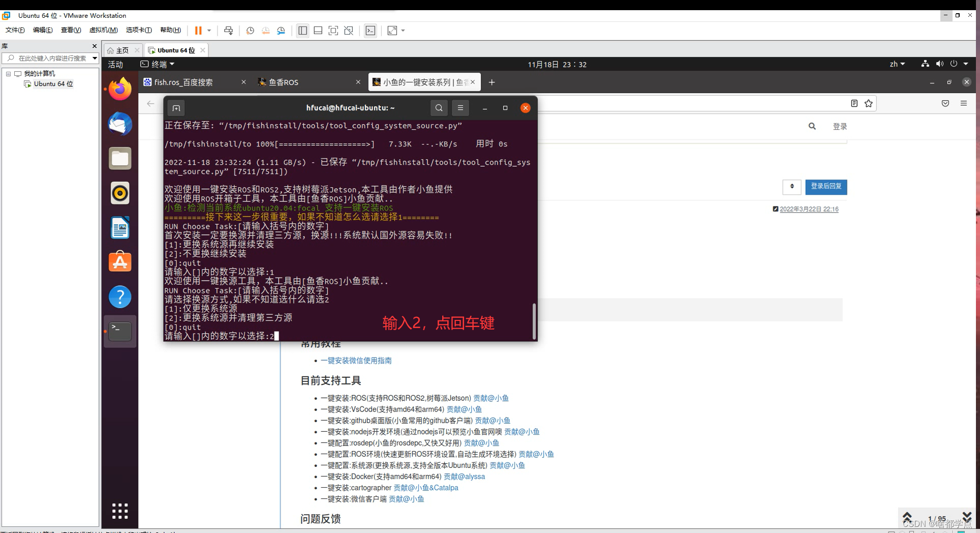Image resolution: width=980 pixels, height=533 pixels.
Task: Click library search input field
Action: pos(52,58)
